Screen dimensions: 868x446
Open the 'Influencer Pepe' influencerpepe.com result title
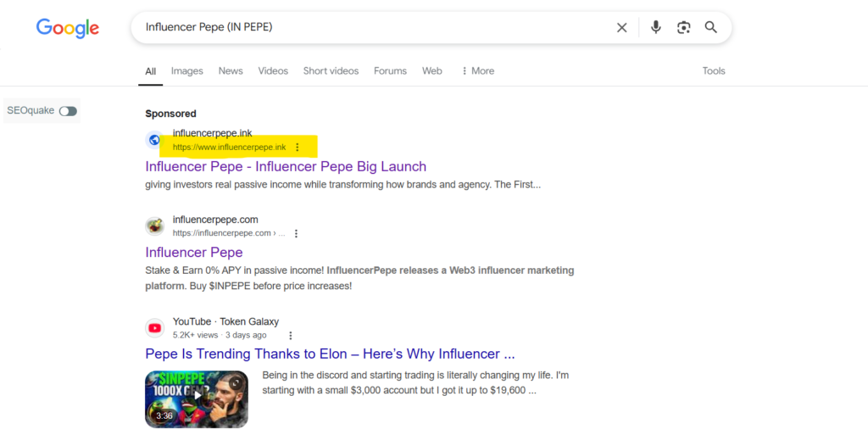tap(194, 253)
